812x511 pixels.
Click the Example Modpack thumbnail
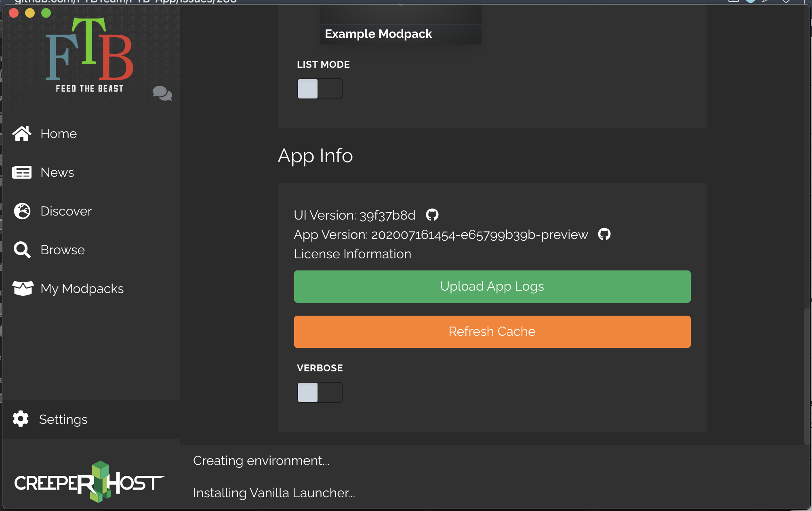click(x=400, y=25)
